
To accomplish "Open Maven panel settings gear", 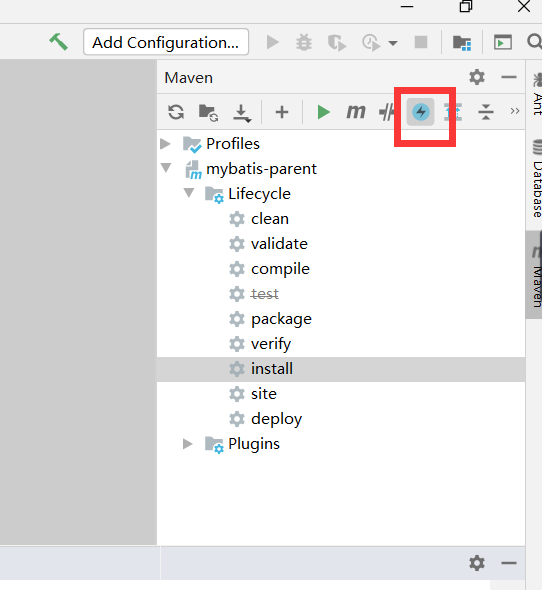I will (477, 77).
